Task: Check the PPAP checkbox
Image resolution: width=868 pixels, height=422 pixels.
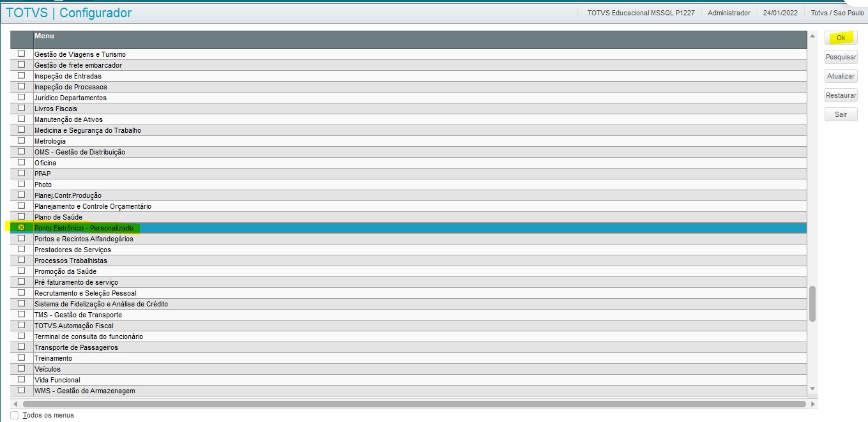Action: click(21, 173)
